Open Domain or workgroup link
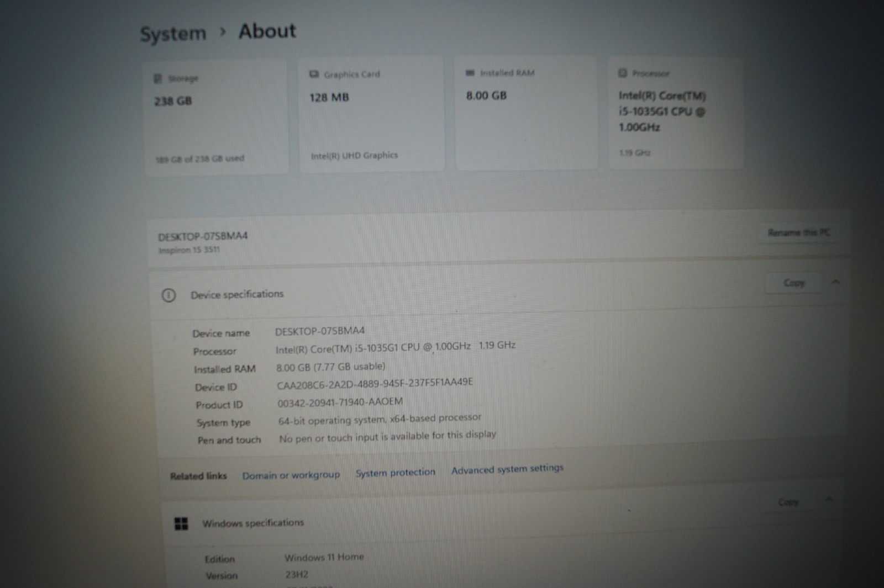The width and height of the screenshot is (884, 588). click(291, 475)
